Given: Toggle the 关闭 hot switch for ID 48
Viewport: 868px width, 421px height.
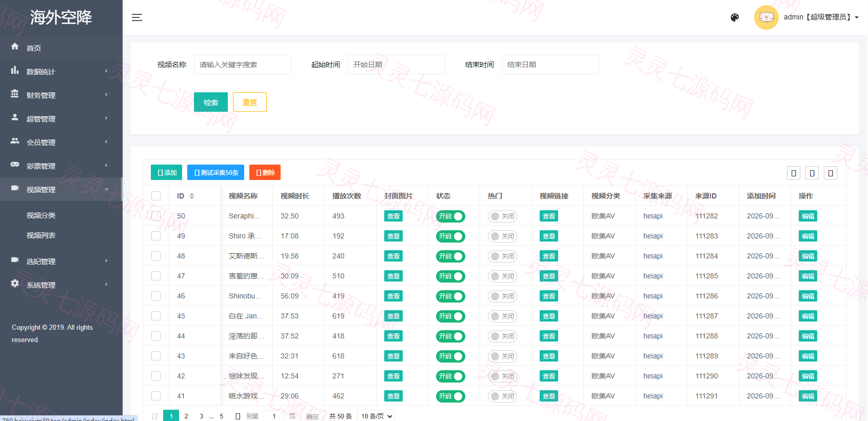Looking at the screenshot, I should (502, 256).
